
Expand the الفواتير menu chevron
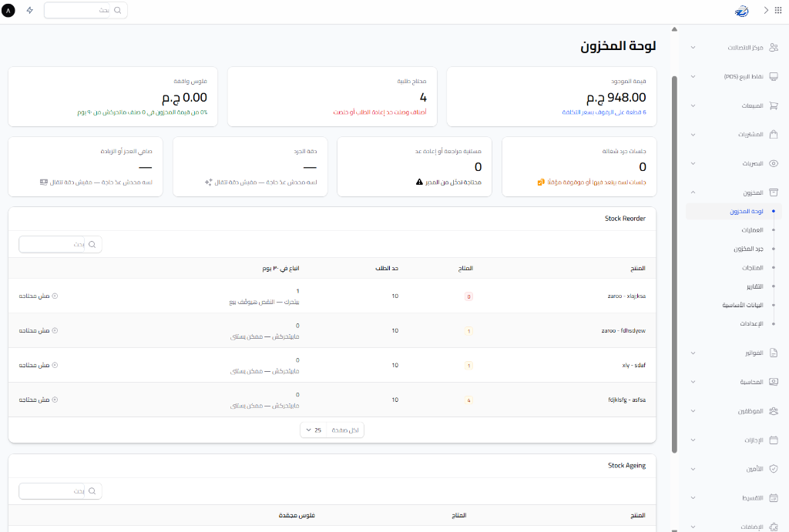pos(693,353)
